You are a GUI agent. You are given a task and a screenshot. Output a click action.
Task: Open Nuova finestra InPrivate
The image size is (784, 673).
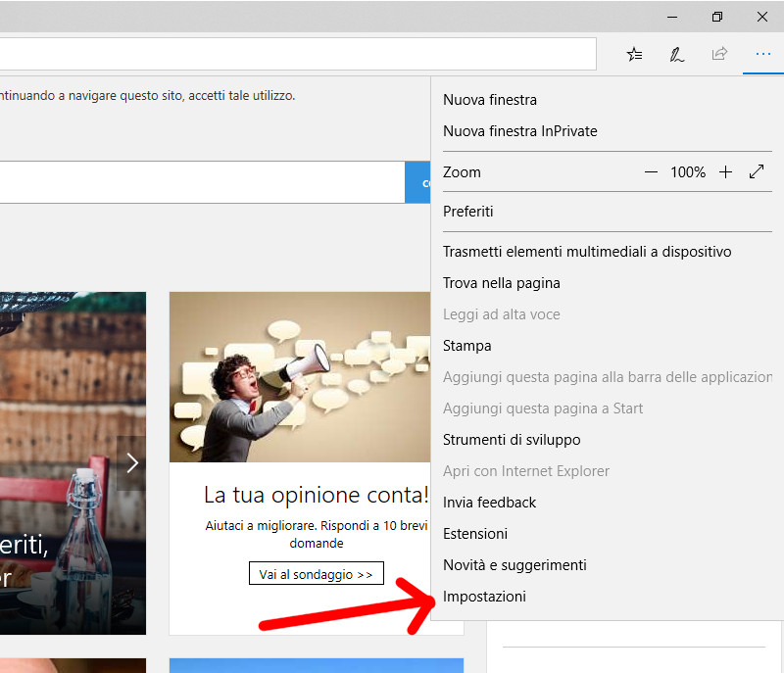tap(519, 131)
